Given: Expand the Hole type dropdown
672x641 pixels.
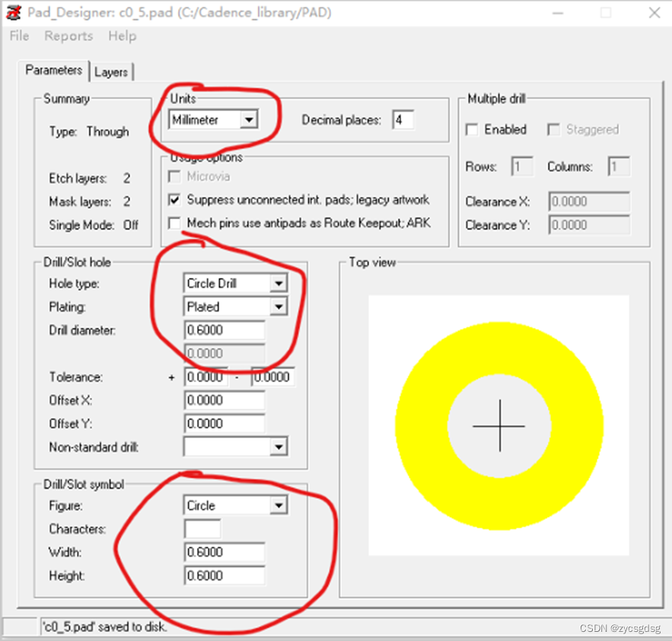Looking at the screenshot, I should pos(278,283).
